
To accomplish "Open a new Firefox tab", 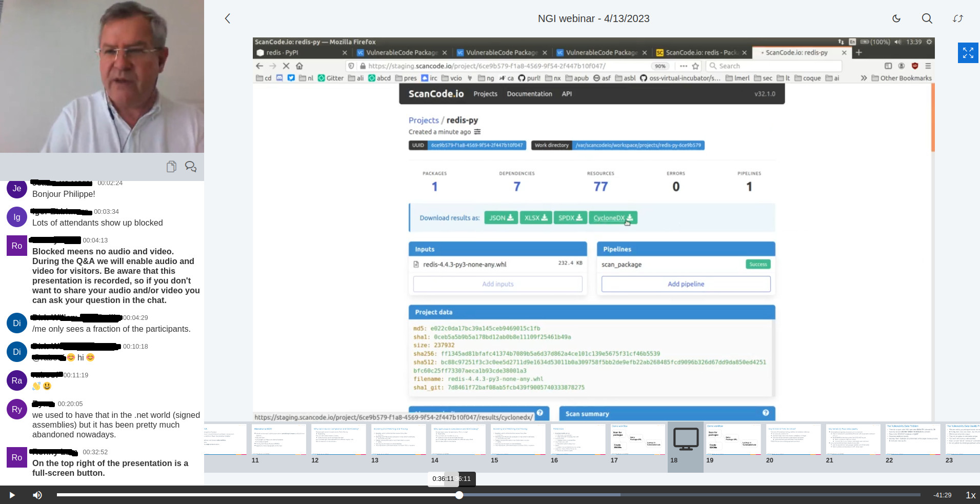I will tap(859, 52).
